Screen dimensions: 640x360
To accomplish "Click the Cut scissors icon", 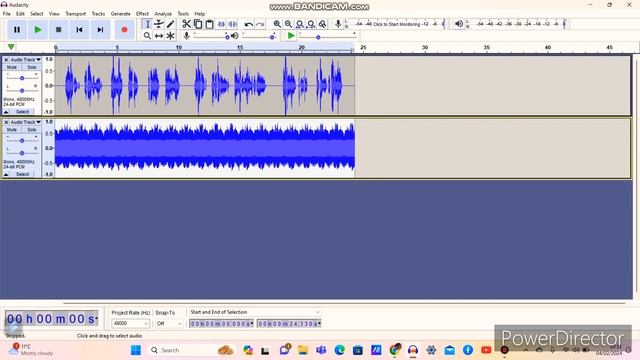I will [187, 24].
